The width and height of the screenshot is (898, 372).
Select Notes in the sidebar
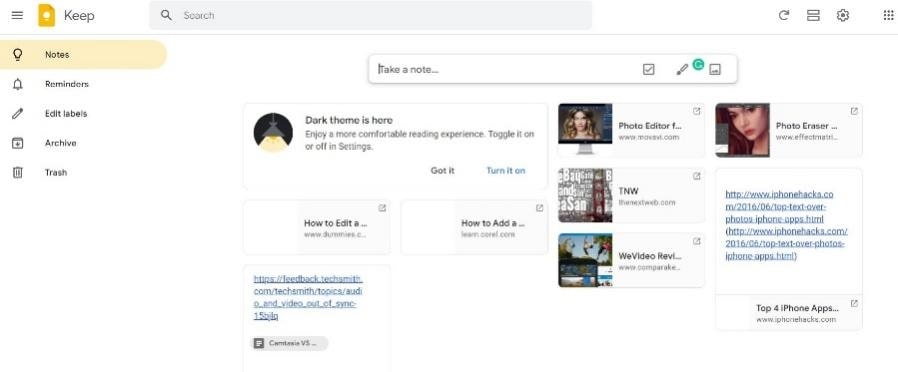[x=83, y=54]
